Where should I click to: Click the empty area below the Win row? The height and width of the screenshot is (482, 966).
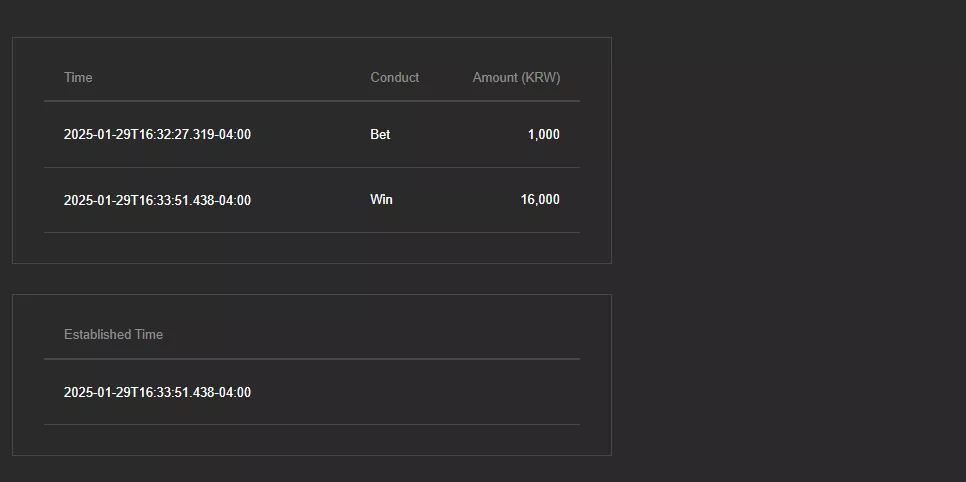click(x=312, y=248)
